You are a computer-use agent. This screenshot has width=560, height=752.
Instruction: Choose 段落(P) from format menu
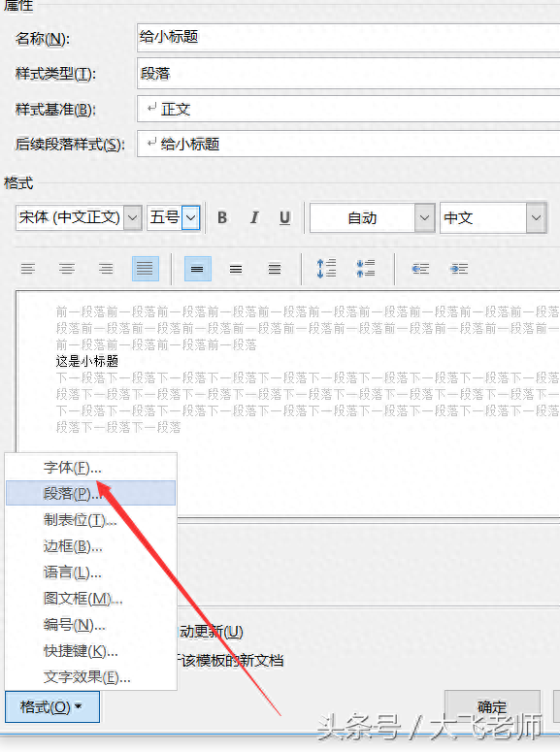pyautogui.click(x=90, y=494)
